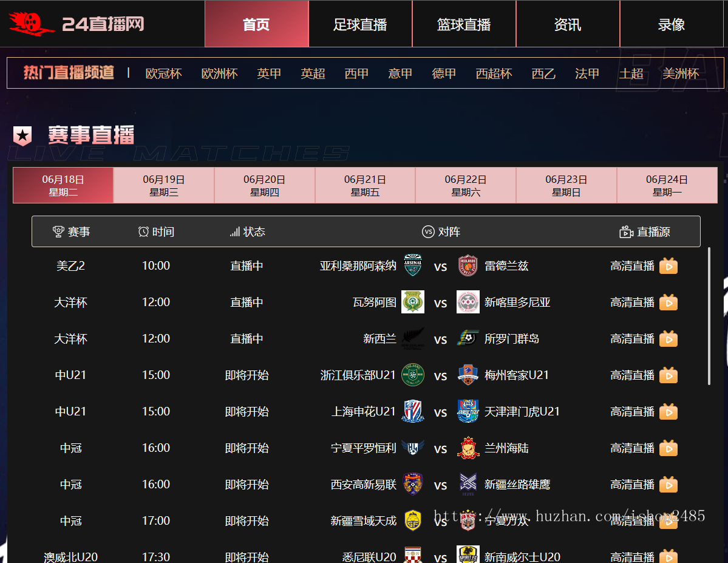The width and height of the screenshot is (728, 563).
Task: Click the 所罗门群岛 team logo
Action: tap(468, 338)
